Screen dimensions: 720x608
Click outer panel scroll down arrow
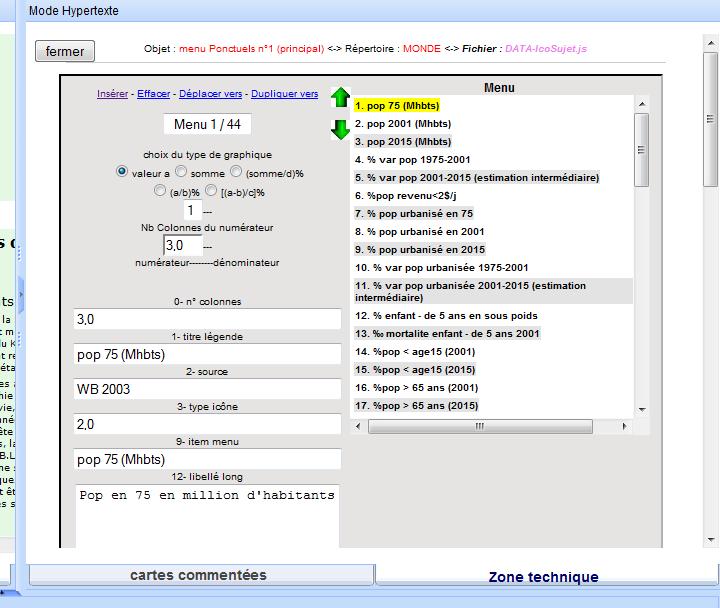coord(710,540)
